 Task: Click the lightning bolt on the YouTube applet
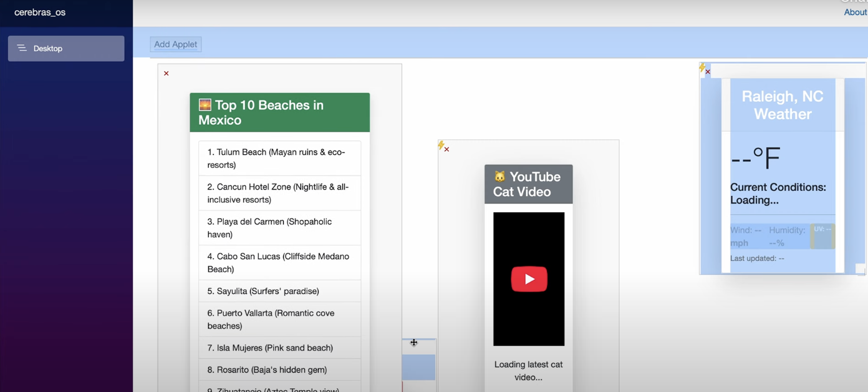[x=441, y=145]
